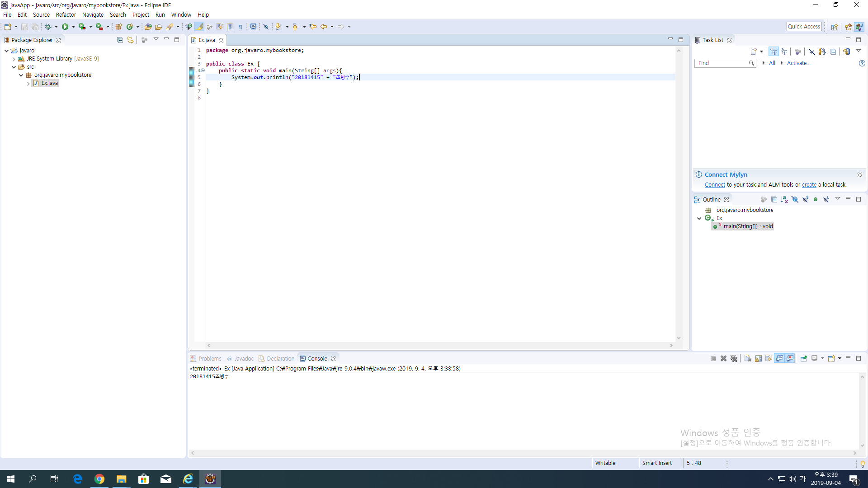Open the Debug configurations dropdown arrow
Screen dimensions: 868x488
56,27
